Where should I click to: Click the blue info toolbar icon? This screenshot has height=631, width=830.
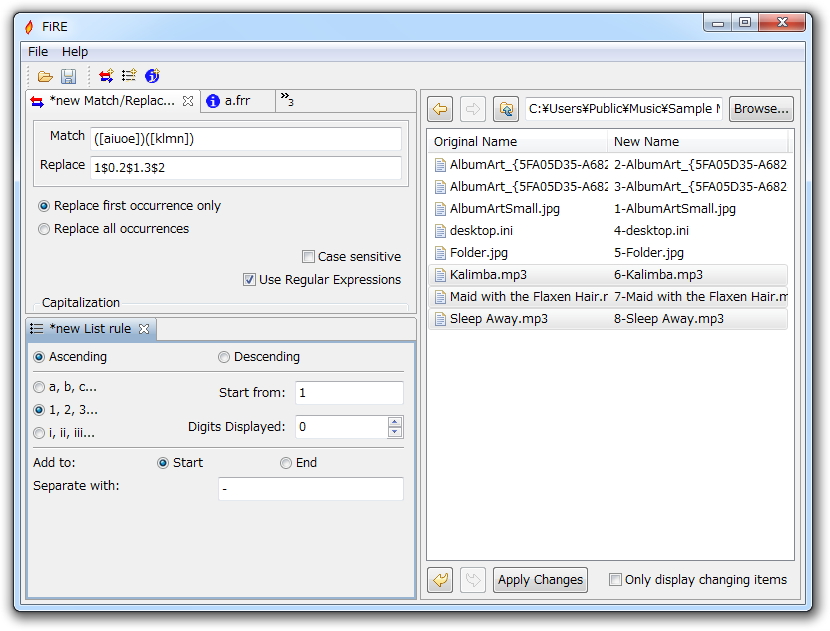pos(152,76)
